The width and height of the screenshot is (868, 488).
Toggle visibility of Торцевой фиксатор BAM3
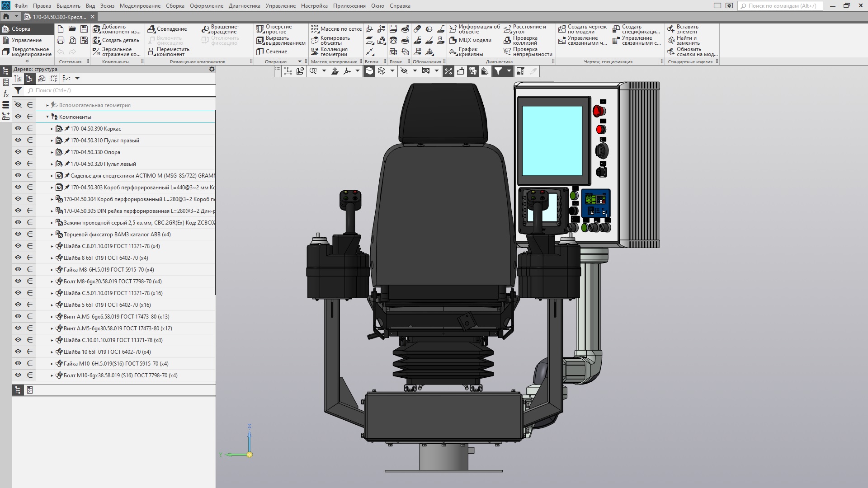pos(18,234)
